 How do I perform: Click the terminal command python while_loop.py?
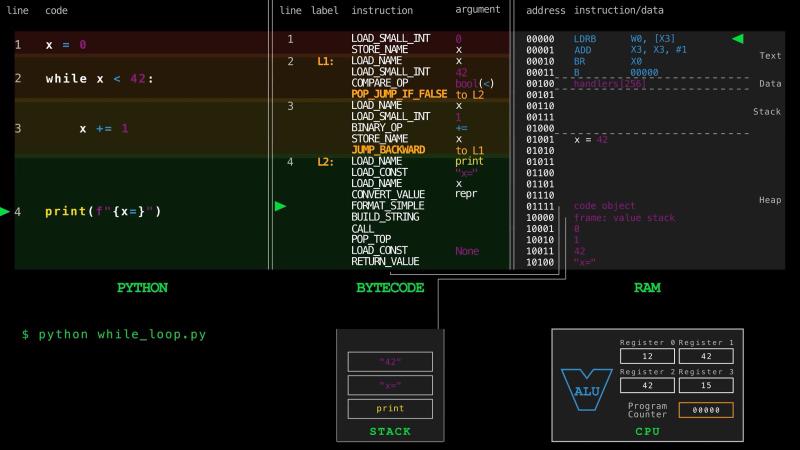click(x=122, y=335)
